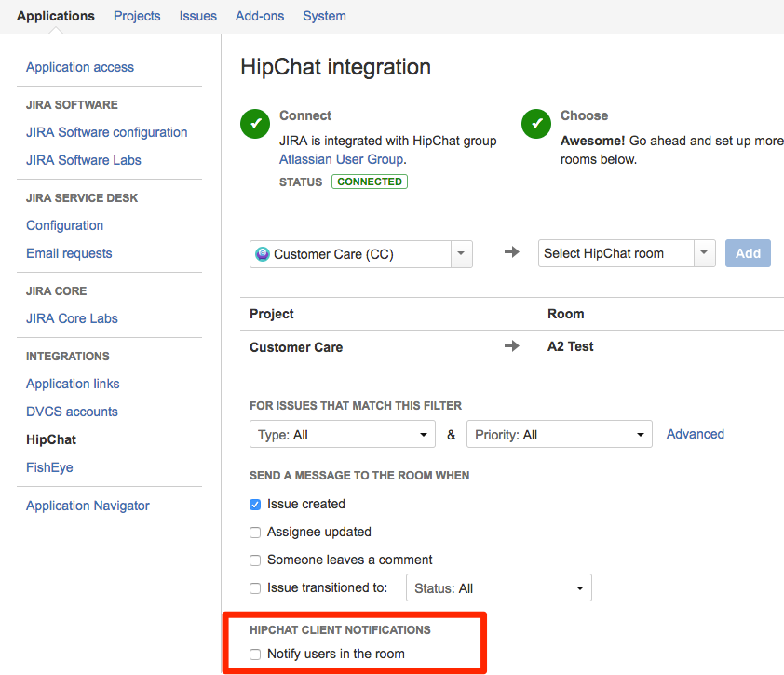Select HipChat in the sidebar
Viewport: 784px width, 675px height.
click(51, 439)
